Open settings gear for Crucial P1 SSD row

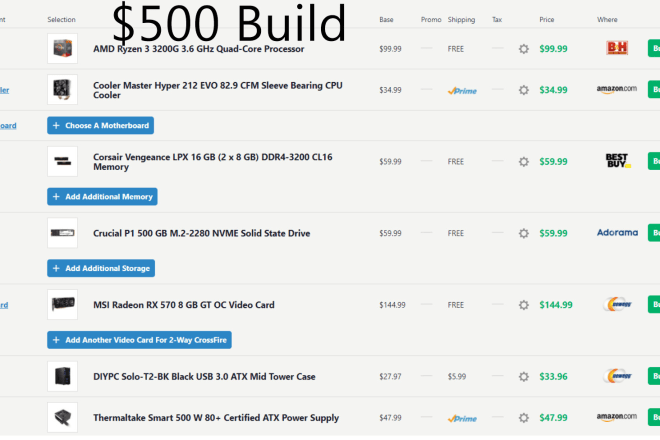(x=524, y=233)
